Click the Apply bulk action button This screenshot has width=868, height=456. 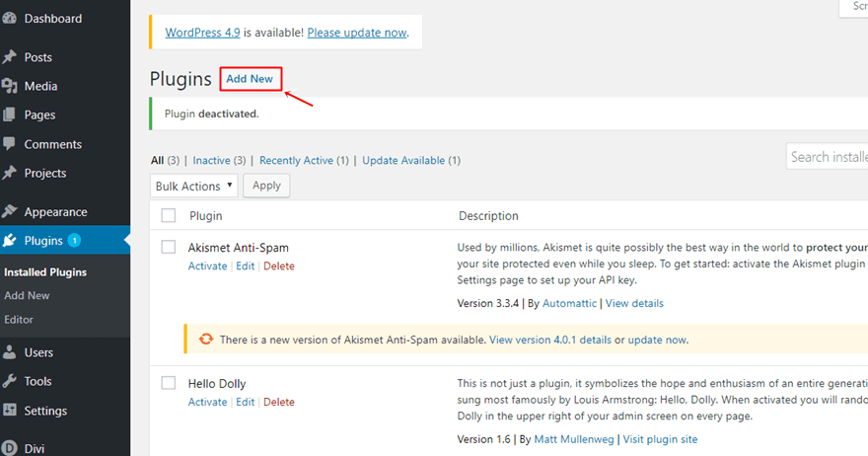coord(266,185)
